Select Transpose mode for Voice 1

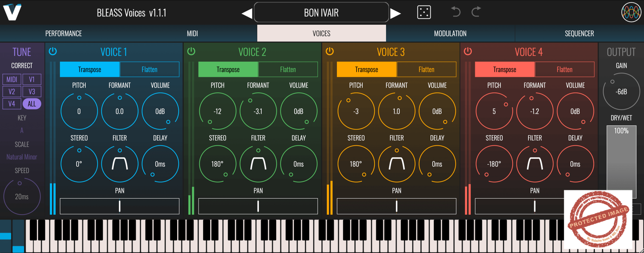90,70
